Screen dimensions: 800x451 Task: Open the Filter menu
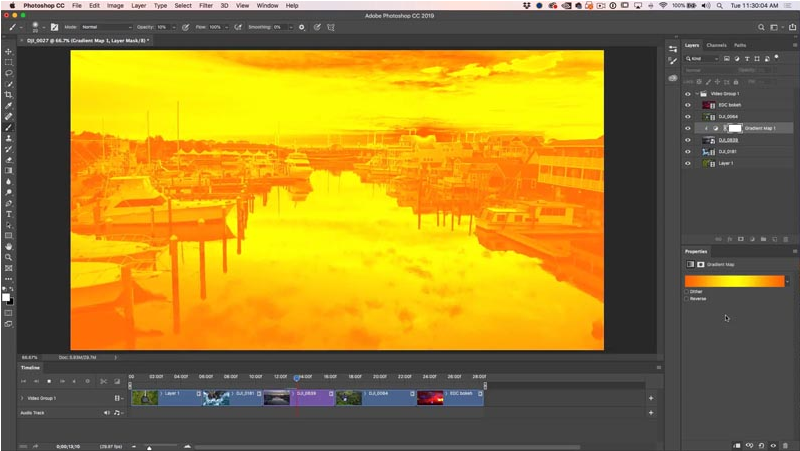click(206, 6)
